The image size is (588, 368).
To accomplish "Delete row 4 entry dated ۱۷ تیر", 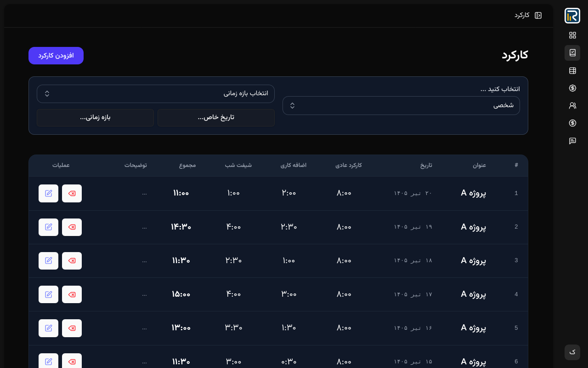I will [72, 294].
